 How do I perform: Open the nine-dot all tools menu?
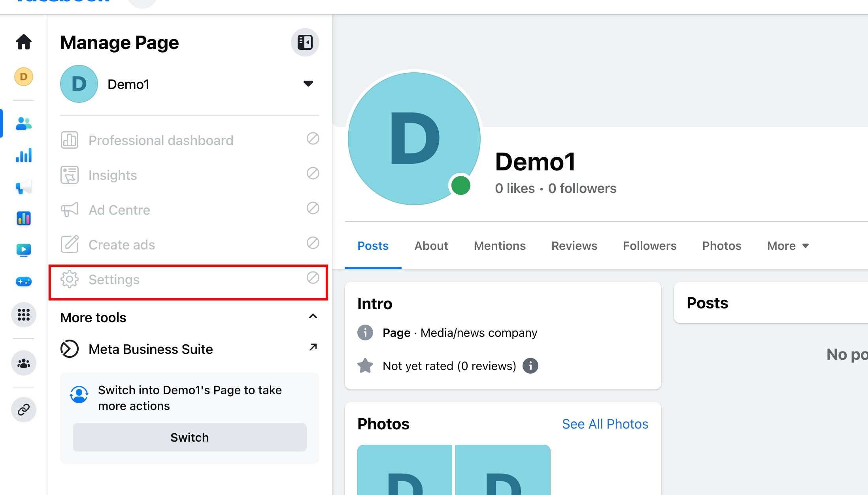coord(24,315)
